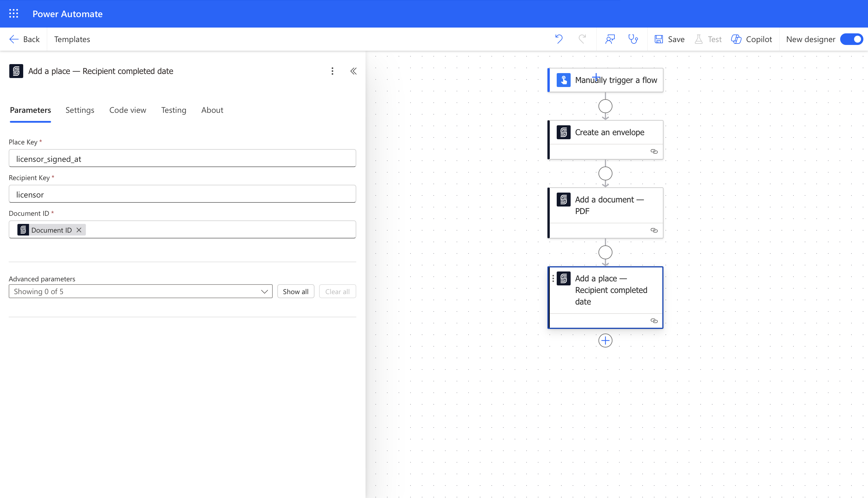Click the Undo icon
Screen dimensions: 868x498
pos(559,39)
